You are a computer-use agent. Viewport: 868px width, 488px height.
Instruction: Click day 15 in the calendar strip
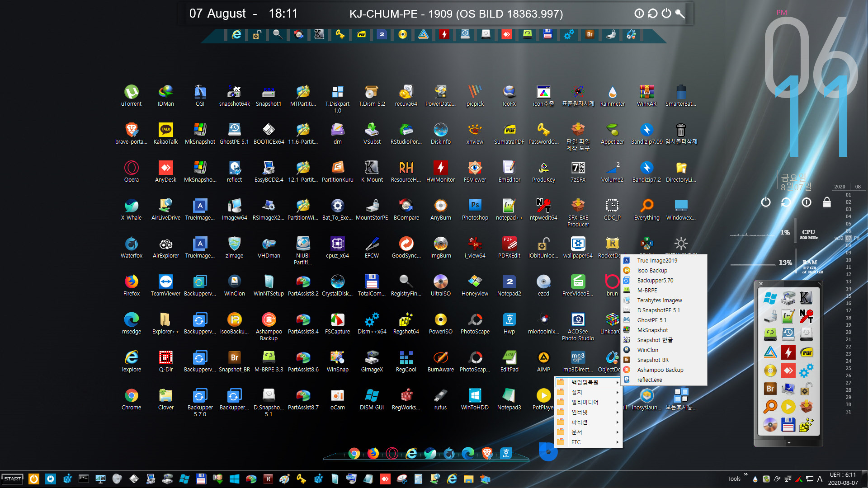point(849,296)
